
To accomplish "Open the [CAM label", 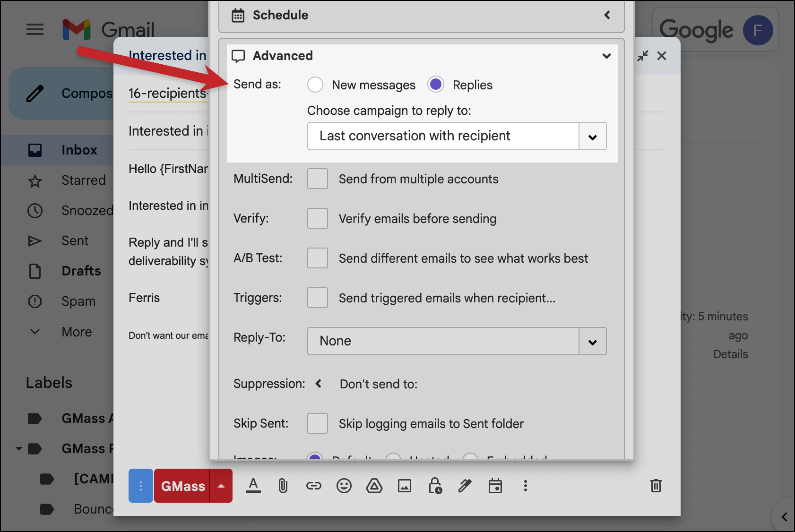I will click(x=94, y=479).
